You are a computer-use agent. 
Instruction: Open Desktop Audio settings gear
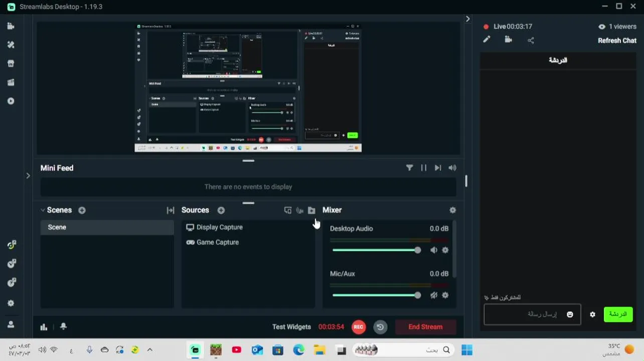[445, 250]
